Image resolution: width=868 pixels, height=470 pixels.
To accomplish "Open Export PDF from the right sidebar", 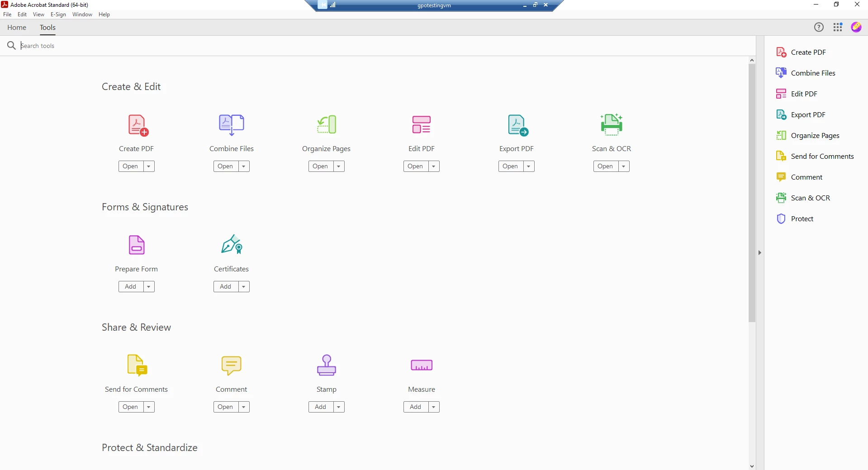I will click(801, 115).
